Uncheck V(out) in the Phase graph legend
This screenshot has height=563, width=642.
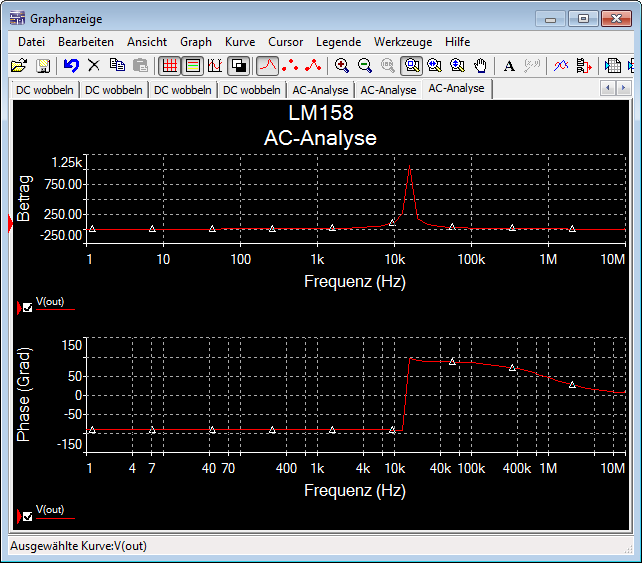click(27, 516)
